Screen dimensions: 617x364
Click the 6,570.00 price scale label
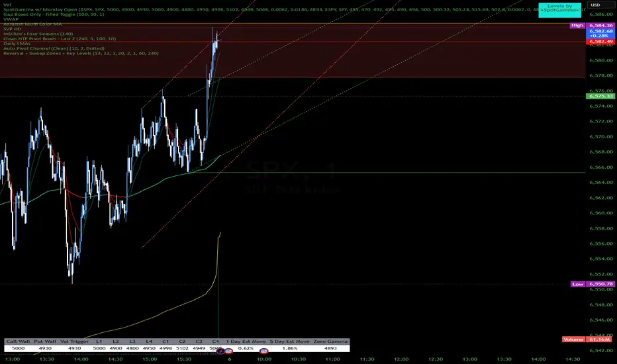601,136
